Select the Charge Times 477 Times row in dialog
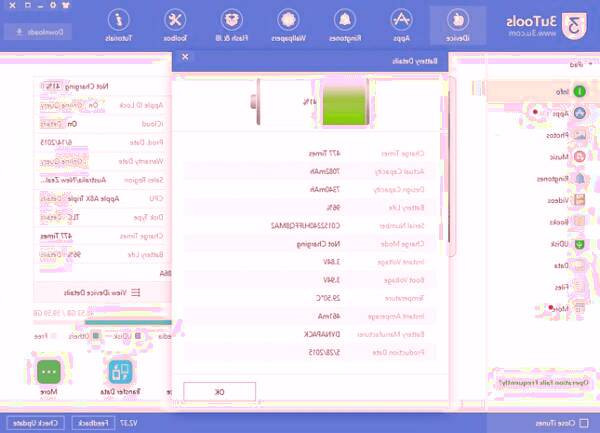Screen dimensions: 600x433 pos(310,153)
